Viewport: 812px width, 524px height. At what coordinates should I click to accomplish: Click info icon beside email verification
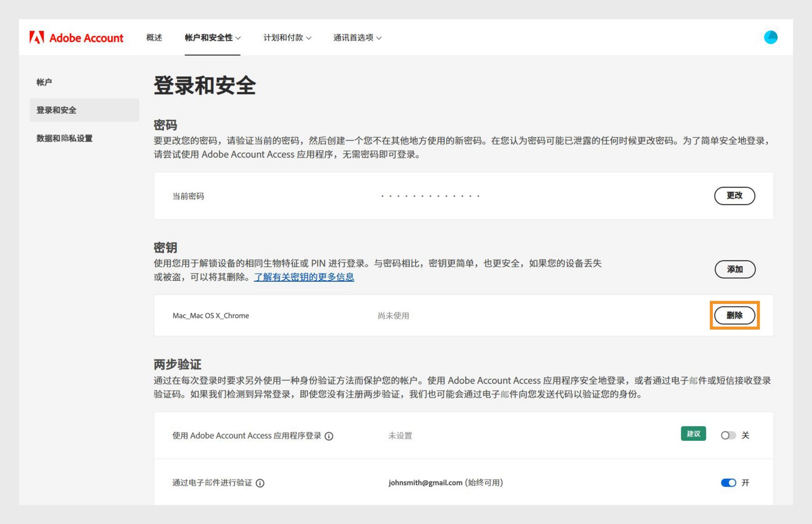(260, 483)
